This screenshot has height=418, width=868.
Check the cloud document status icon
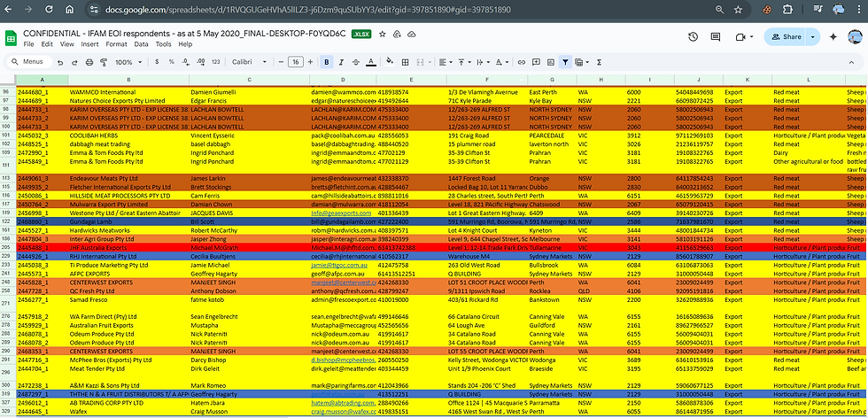411,35
